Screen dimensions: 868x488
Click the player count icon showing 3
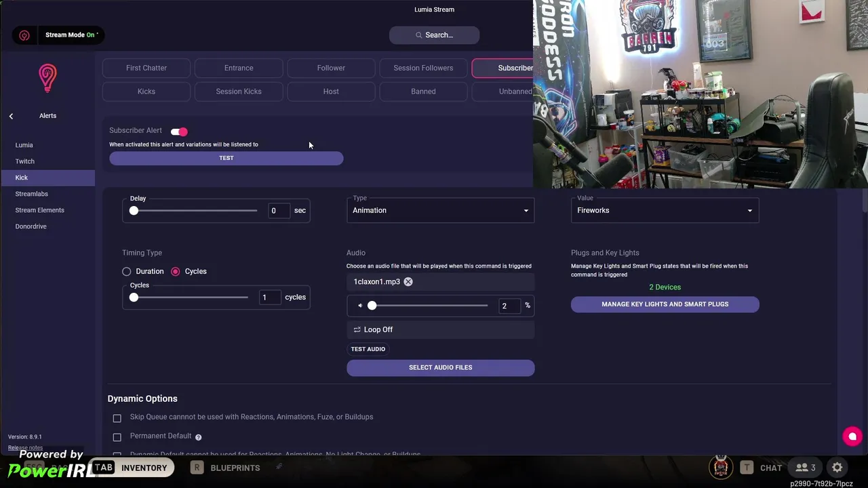click(806, 468)
